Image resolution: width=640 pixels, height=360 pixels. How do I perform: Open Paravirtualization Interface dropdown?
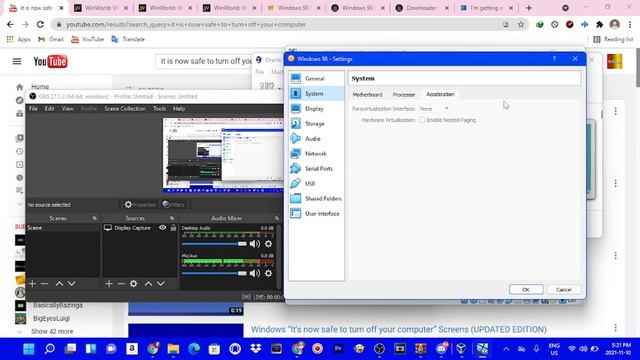(x=434, y=109)
